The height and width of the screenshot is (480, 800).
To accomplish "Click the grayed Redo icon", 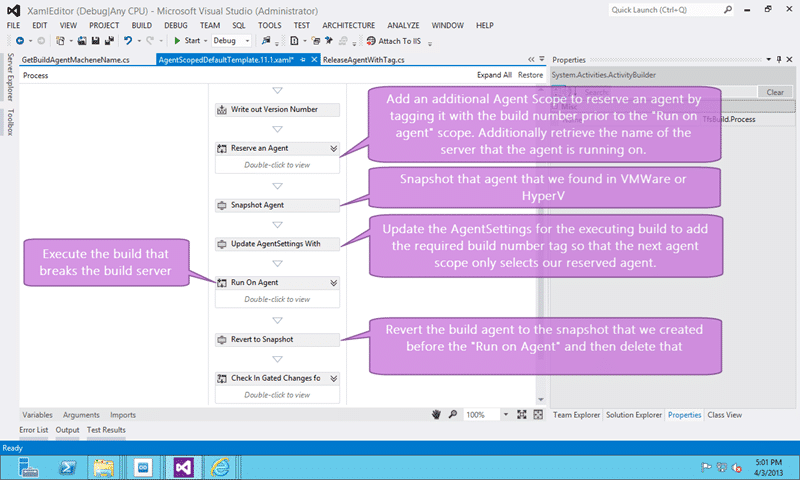I will [150, 41].
